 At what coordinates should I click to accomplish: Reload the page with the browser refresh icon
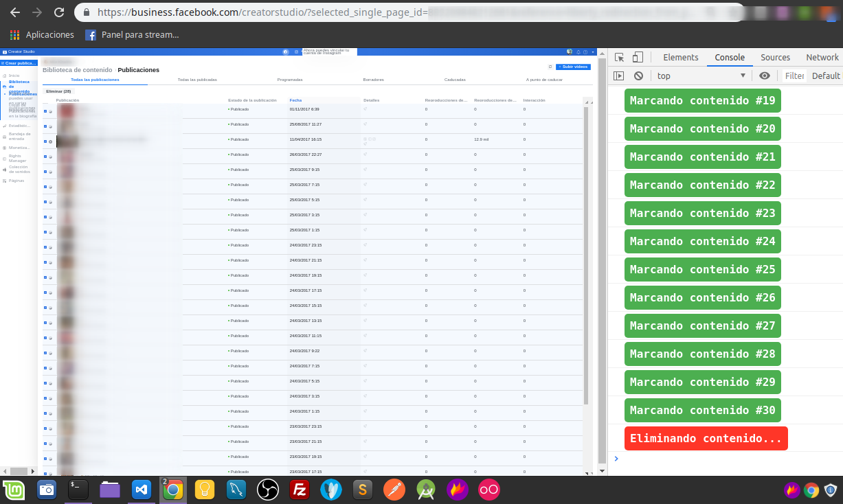[x=59, y=12]
